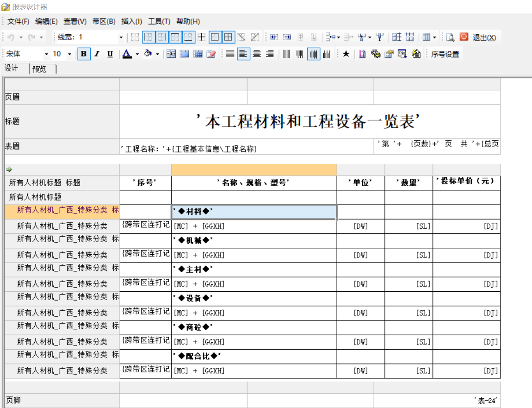Toggle the bottom border button
This screenshot has height=408, width=532.
click(188, 37)
